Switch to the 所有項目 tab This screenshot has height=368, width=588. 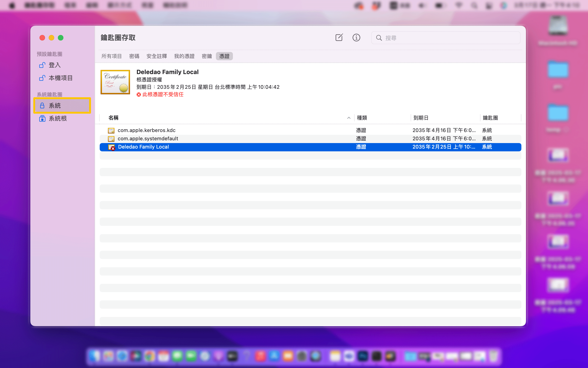[112, 56]
